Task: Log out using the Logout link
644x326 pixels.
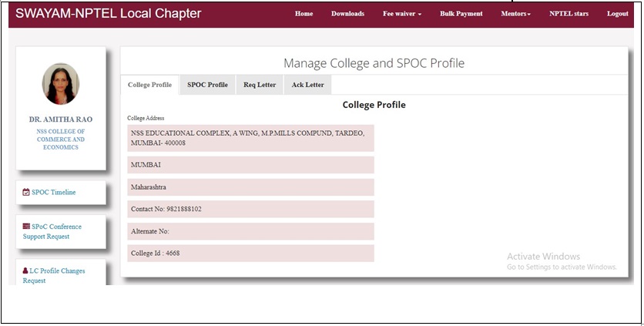Action: (618, 14)
